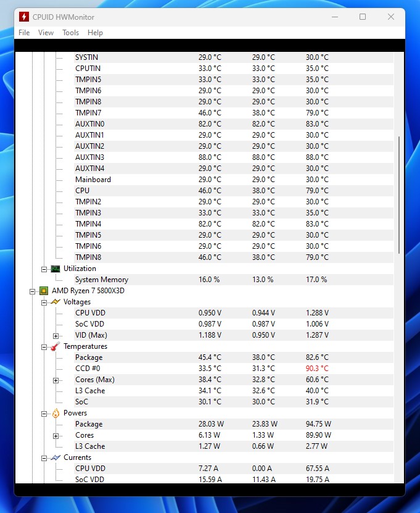Collapse the Powers group
The height and width of the screenshot is (513, 420).
(44, 414)
